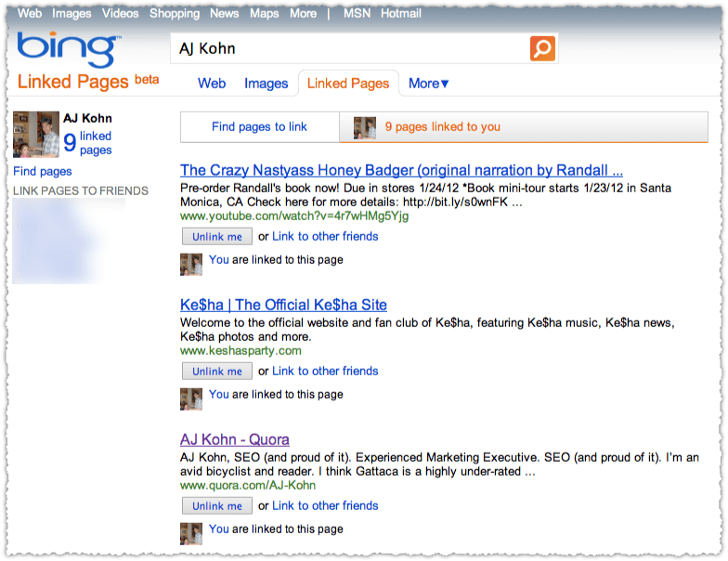Screen dimensions: 728x561
Task: Open Videos in top navigation bar
Action: (x=121, y=13)
